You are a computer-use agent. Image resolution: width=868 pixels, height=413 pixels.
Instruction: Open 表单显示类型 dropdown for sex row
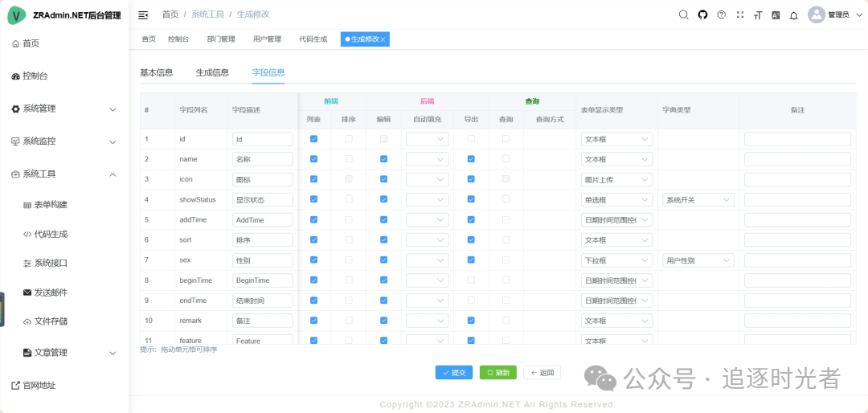616,260
